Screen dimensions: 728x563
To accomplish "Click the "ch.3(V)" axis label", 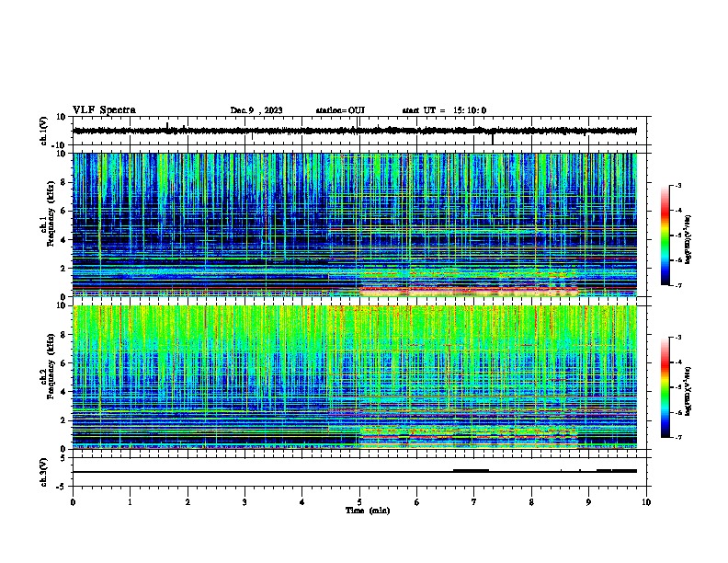I will click(43, 473).
